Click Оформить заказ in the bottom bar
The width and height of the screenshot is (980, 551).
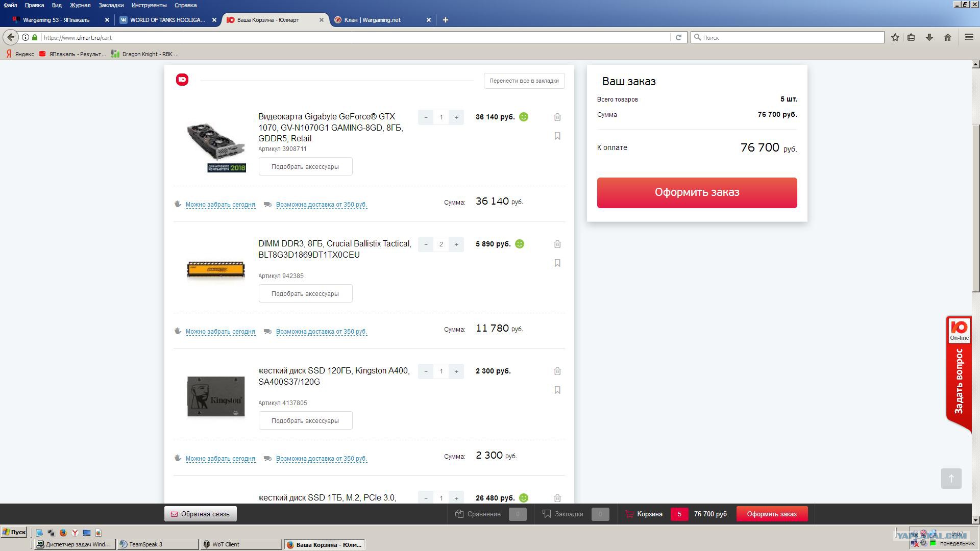tap(772, 514)
